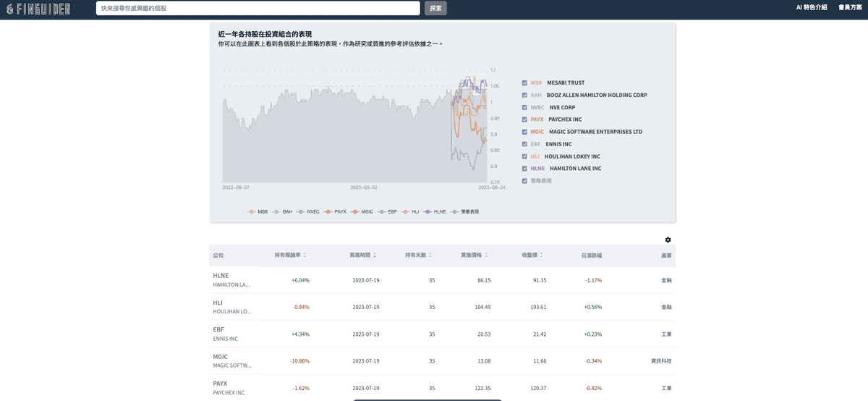Uncheck the HLNE Hamilton Lane checkbox

[x=524, y=169]
